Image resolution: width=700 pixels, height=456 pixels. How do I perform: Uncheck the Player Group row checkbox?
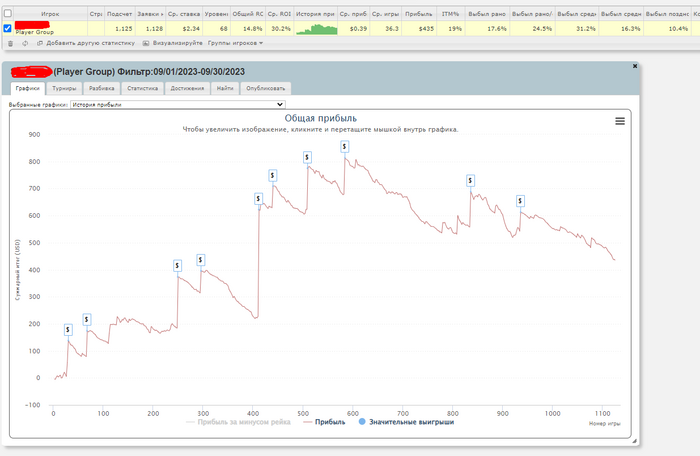(x=8, y=28)
